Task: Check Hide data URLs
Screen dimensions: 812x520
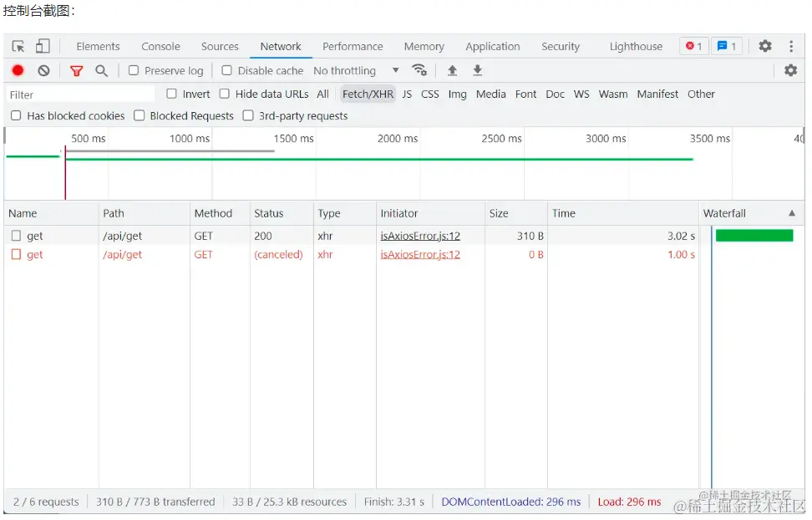Action: point(224,94)
